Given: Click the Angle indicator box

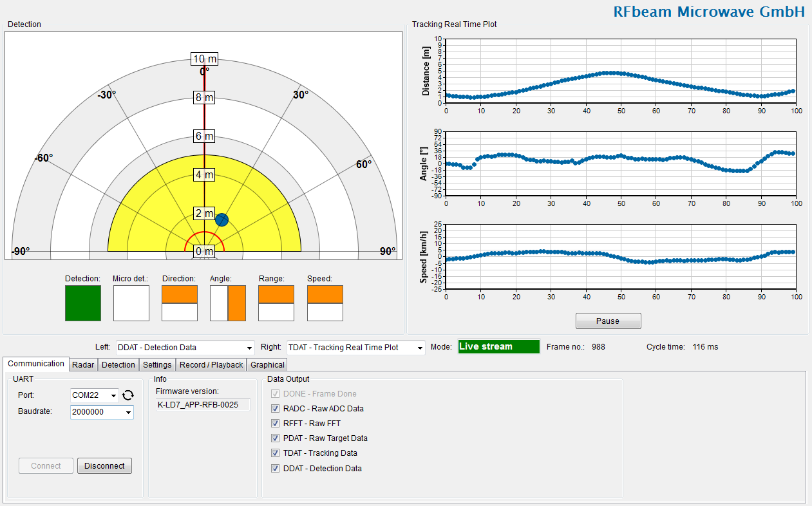Looking at the screenshot, I should pyautogui.click(x=228, y=303).
